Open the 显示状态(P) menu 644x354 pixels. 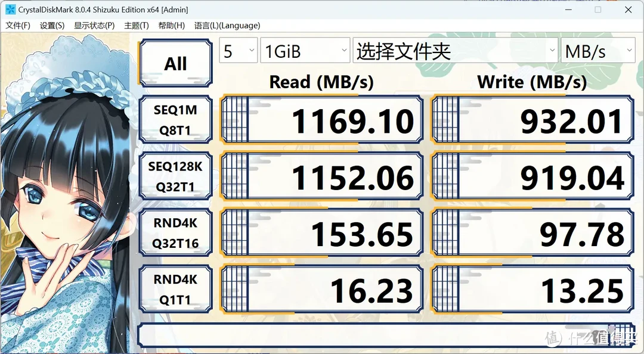[x=92, y=26]
